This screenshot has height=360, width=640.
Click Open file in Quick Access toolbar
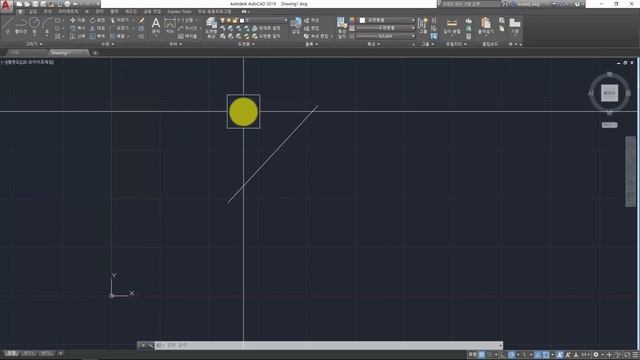[27, 4]
